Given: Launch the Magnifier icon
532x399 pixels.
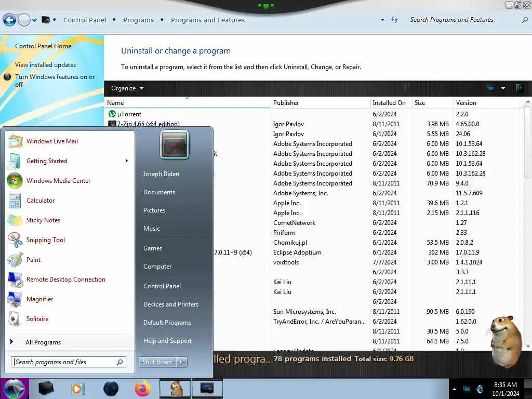Looking at the screenshot, I should [x=15, y=299].
